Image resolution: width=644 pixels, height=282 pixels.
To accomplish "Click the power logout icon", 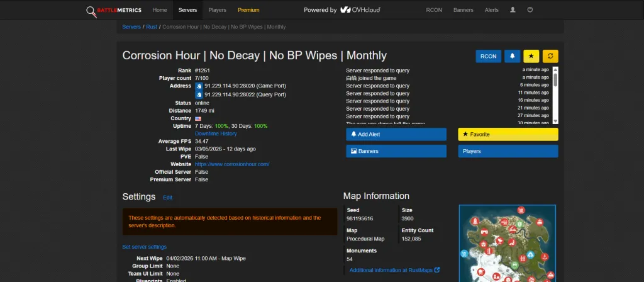I will 530,10.
